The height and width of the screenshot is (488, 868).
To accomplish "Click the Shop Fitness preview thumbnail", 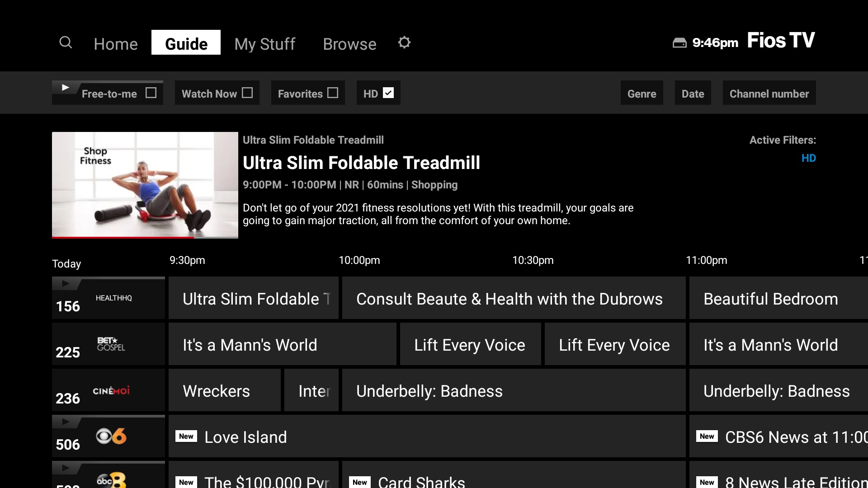I will [x=145, y=185].
